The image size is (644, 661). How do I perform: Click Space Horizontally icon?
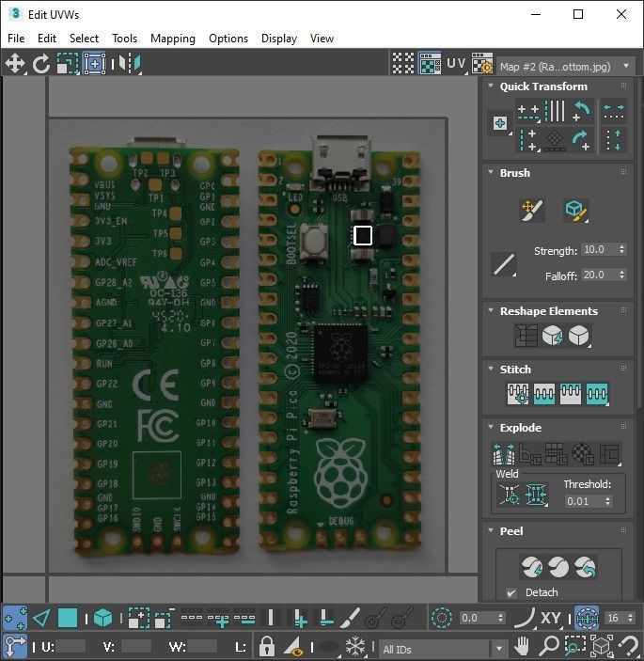point(614,111)
